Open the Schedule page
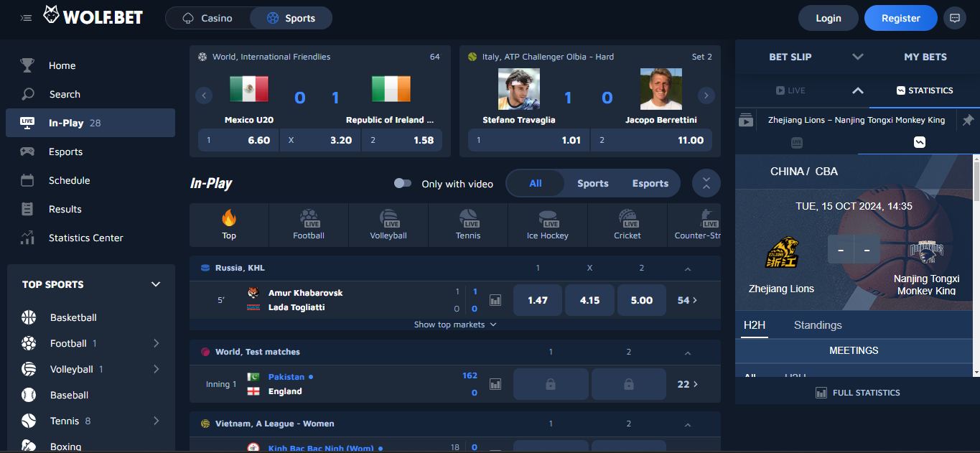Image resolution: width=980 pixels, height=453 pixels. coord(90,180)
